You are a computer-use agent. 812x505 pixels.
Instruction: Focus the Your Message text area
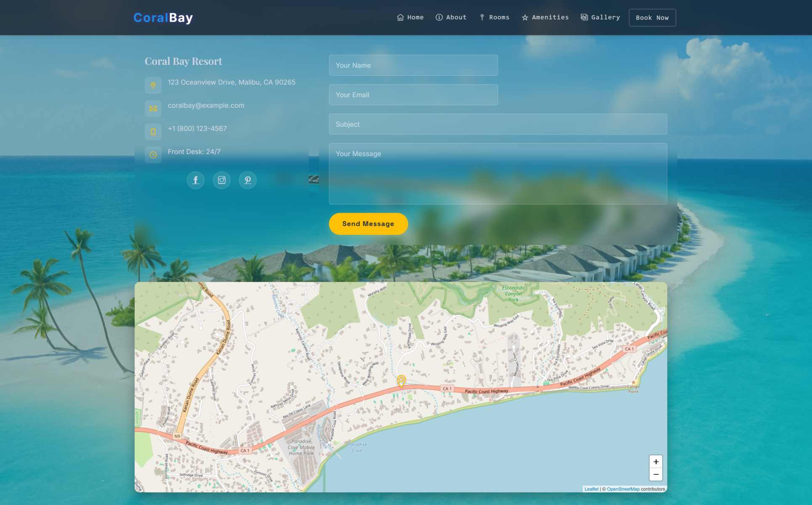point(498,174)
